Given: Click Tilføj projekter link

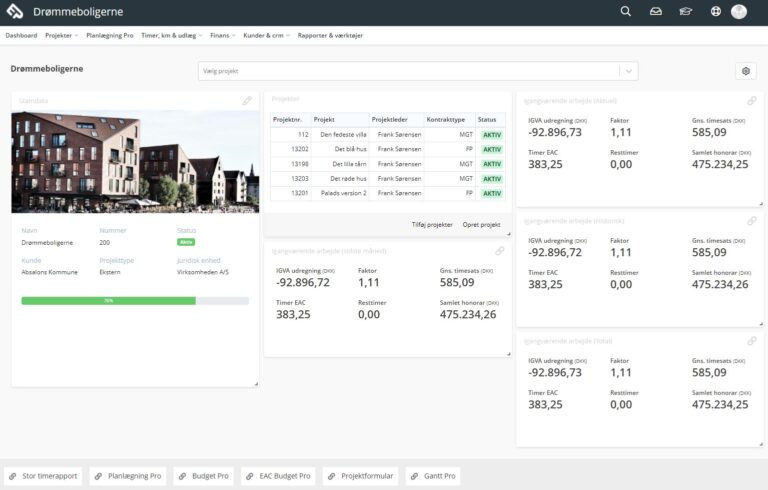Looking at the screenshot, I should (432, 225).
